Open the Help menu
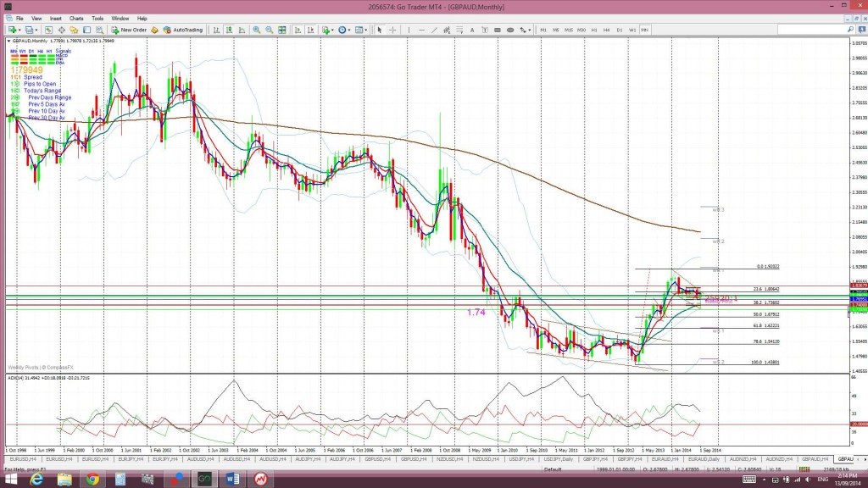The image size is (868, 488). [x=142, y=19]
